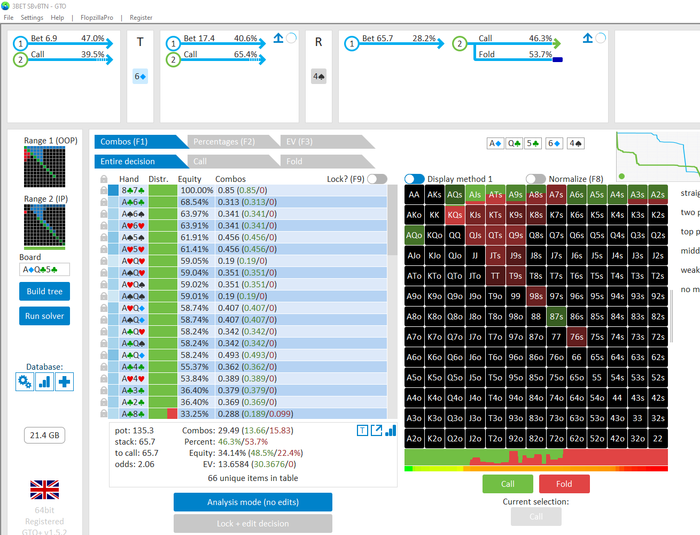This screenshot has width=700, height=535.
Task: Open File menu
Action: (8, 17)
